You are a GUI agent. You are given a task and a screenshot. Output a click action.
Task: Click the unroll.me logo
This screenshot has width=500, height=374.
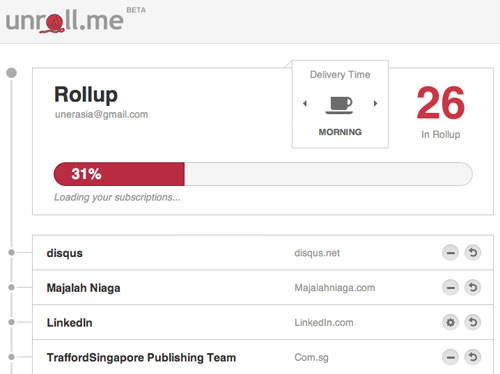pyautogui.click(x=65, y=21)
